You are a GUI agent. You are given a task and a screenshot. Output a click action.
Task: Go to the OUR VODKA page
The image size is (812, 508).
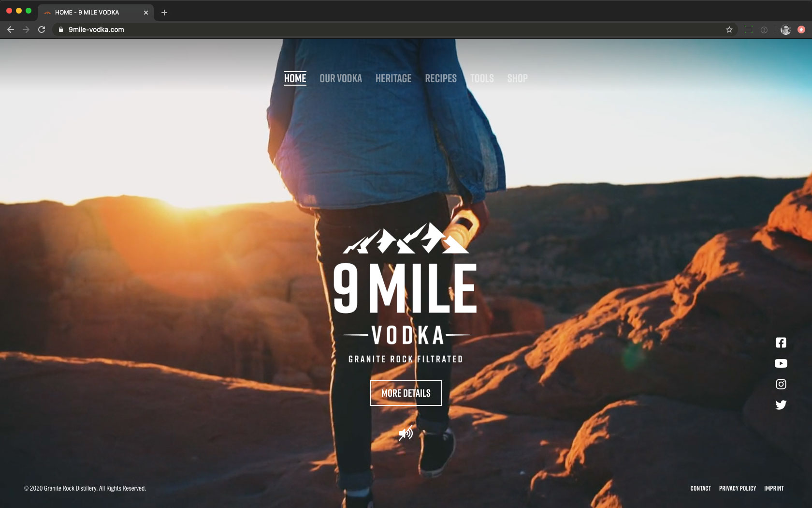click(x=340, y=78)
